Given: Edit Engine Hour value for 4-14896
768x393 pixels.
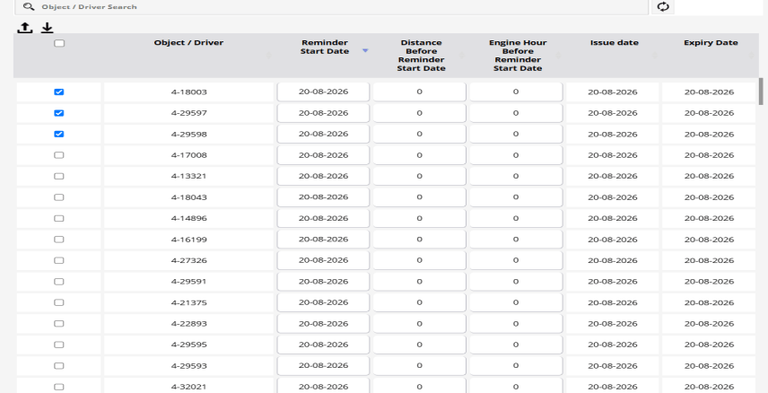Looking at the screenshot, I should [516, 219].
